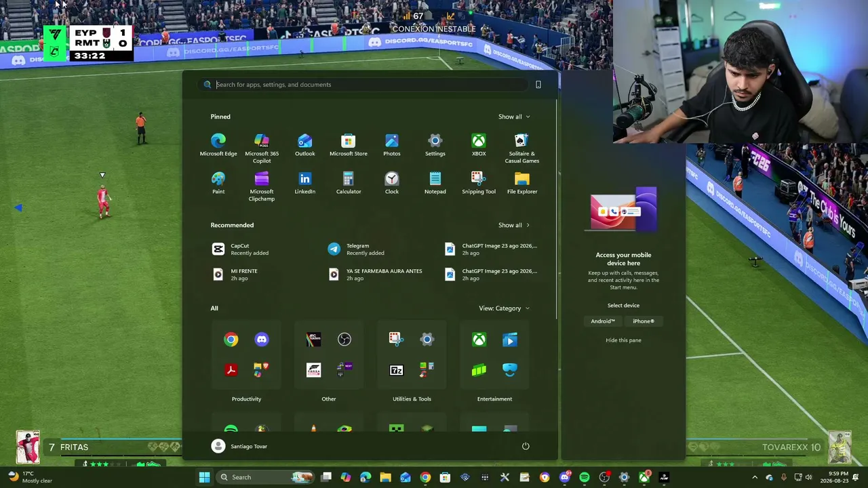Launch Paint from pinned apps
This screenshot has width=868, height=488.
(218, 183)
